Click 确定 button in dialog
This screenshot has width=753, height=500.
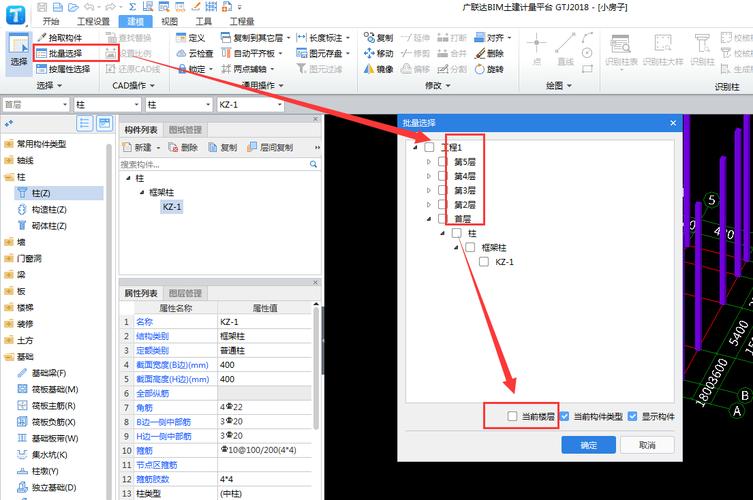click(589, 445)
